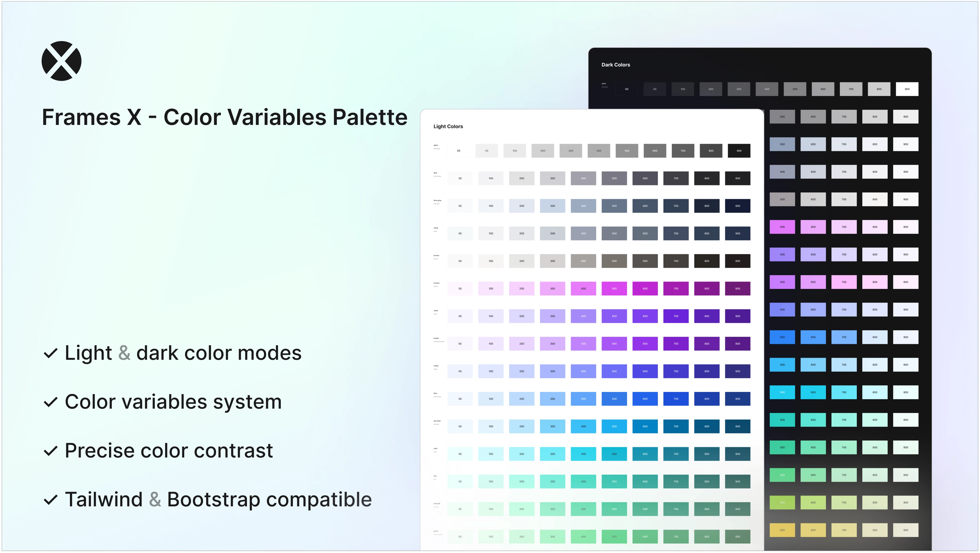Pick the emerald 400 swatch
Viewport: 980px width, 553px height.
point(583,509)
